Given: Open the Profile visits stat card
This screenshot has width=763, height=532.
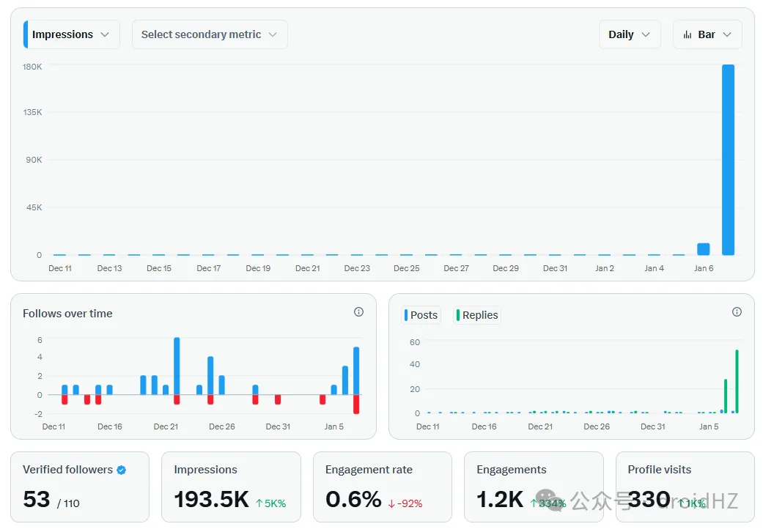Looking at the screenshot, I should (x=685, y=487).
